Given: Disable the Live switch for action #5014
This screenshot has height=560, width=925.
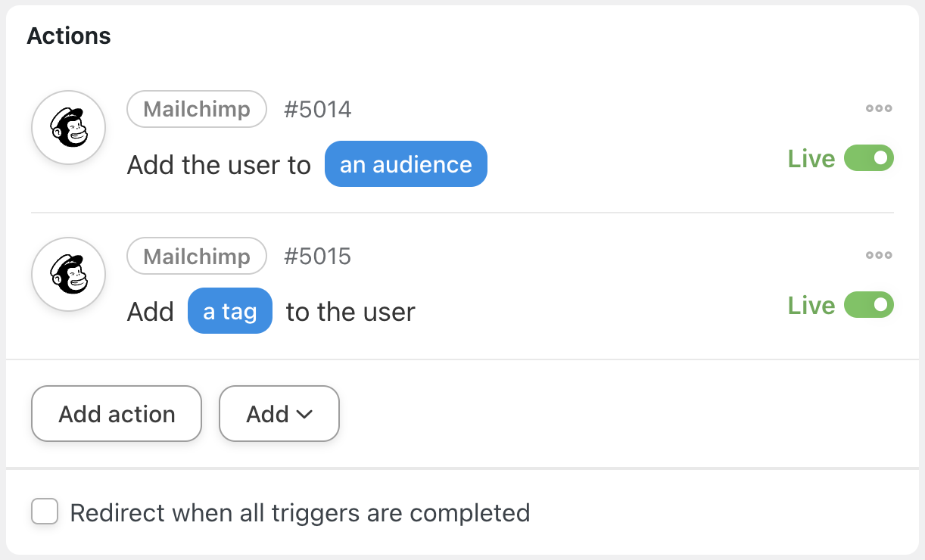Looking at the screenshot, I should click(x=869, y=159).
